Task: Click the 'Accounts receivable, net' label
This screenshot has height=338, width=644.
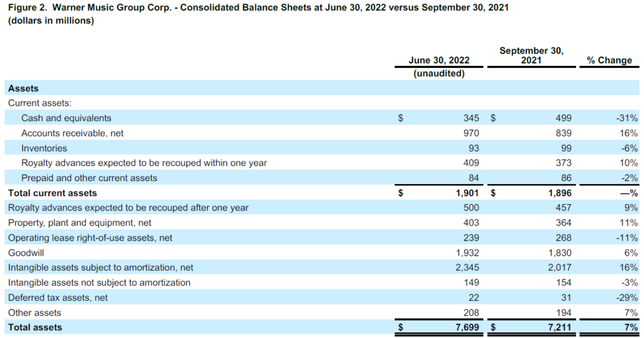Action: pos(72,133)
